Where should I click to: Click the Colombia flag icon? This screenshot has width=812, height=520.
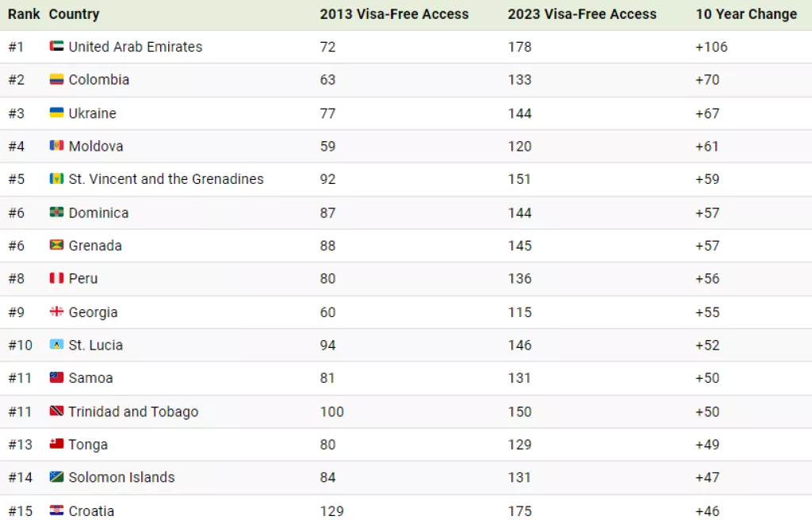click(x=56, y=80)
